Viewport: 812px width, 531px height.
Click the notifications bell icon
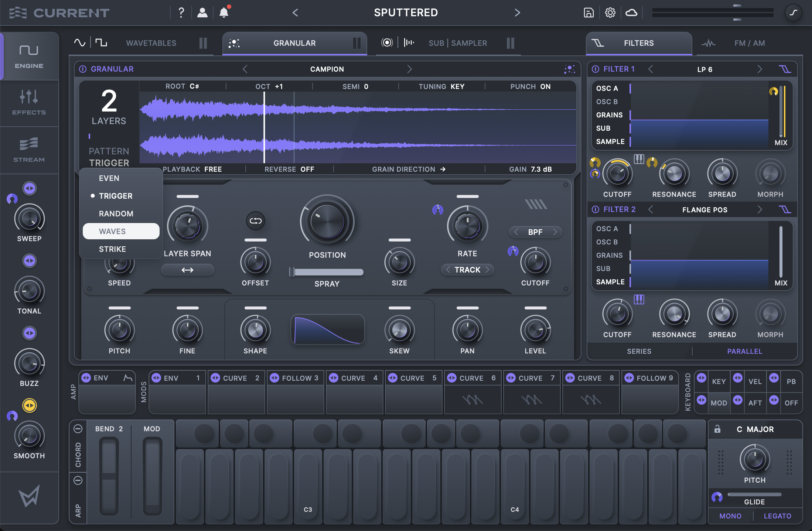click(x=224, y=13)
